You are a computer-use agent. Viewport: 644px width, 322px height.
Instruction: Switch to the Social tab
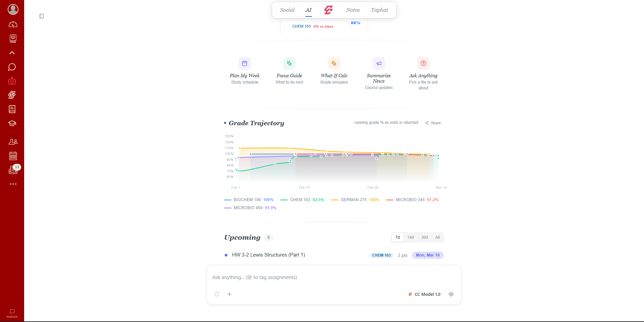(x=287, y=10)
